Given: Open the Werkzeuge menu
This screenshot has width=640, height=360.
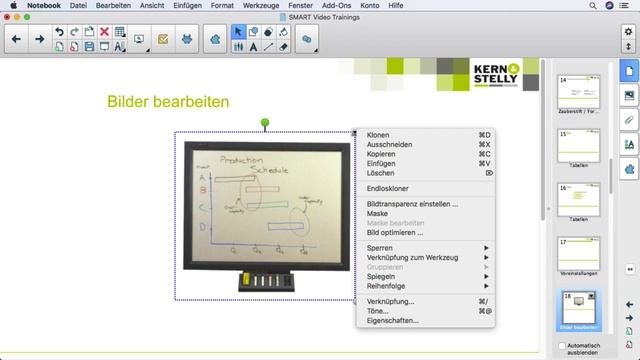Looking at the screenshot, I should tap(261, 5).
